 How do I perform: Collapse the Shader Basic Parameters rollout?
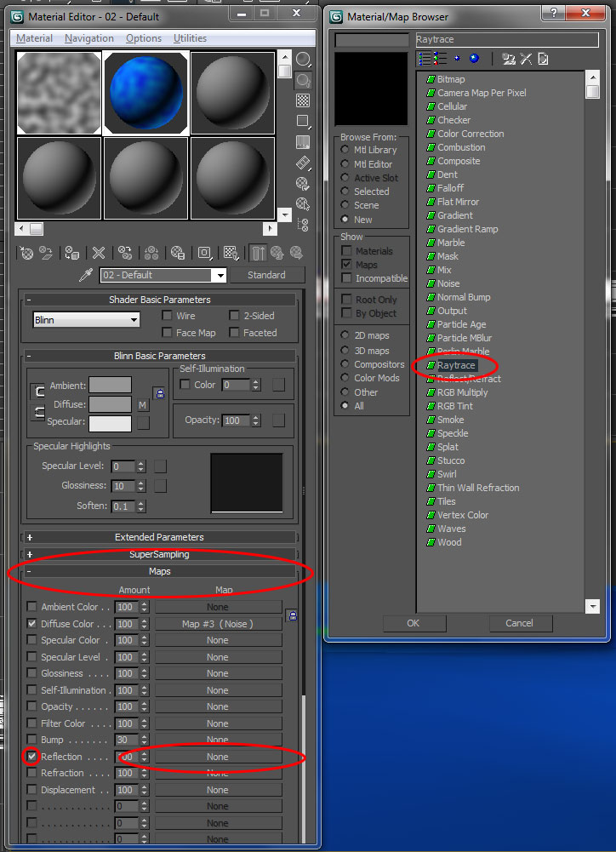click(x=160, y=300)
